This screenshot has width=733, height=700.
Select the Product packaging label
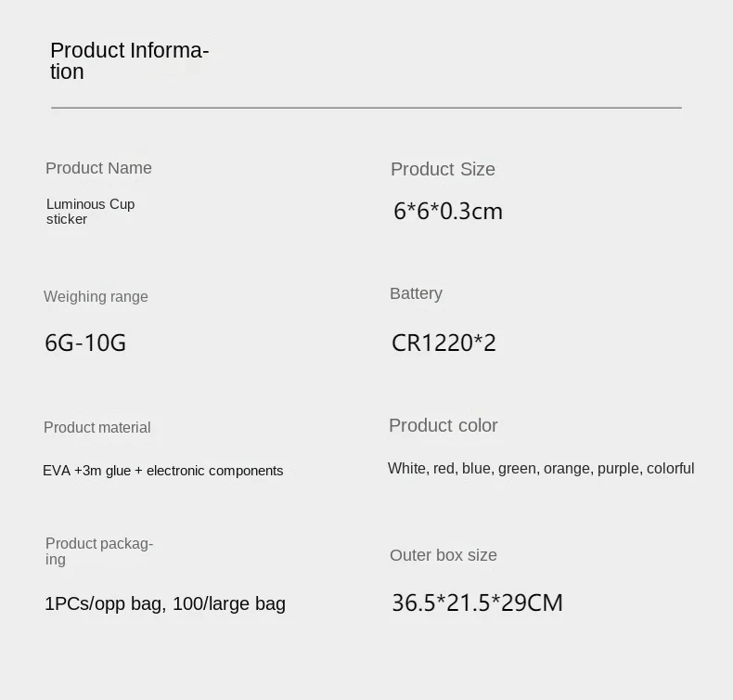tap(98, 551)
